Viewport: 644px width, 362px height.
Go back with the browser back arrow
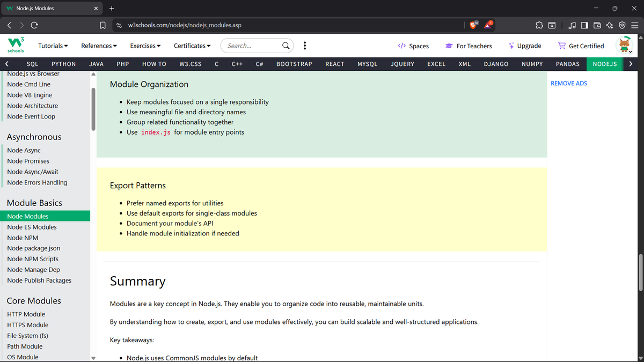(9, 25)
